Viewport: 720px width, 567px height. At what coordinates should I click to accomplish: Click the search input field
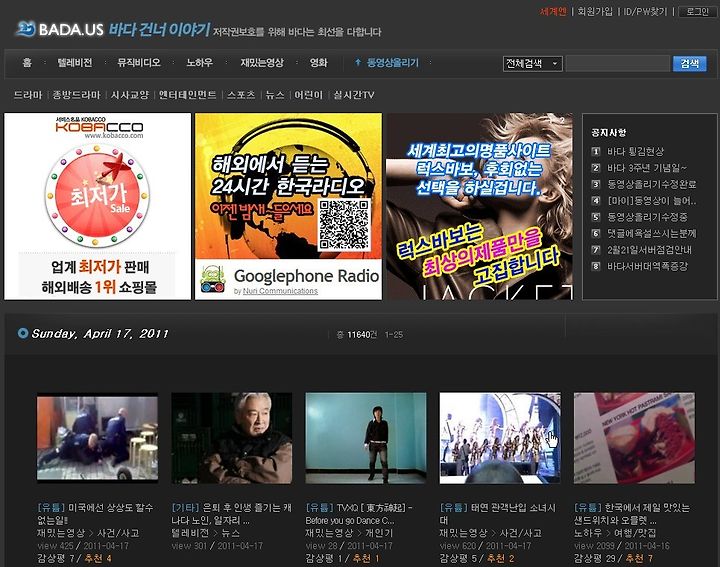(x=618, y=63)
